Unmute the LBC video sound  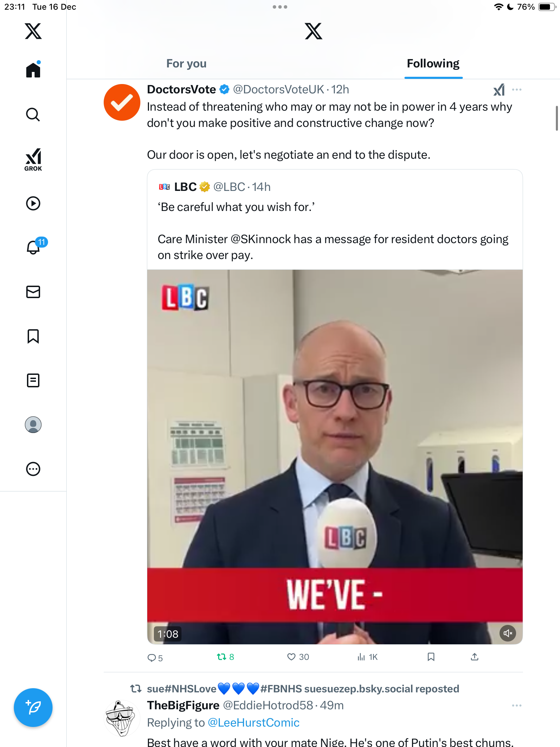[507, 633]
